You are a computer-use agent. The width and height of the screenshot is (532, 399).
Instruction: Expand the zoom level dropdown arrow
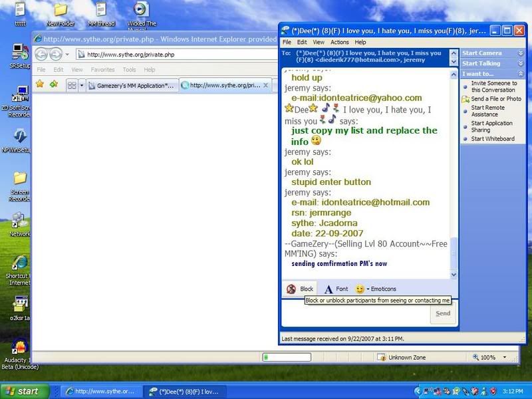click(505, 357)
